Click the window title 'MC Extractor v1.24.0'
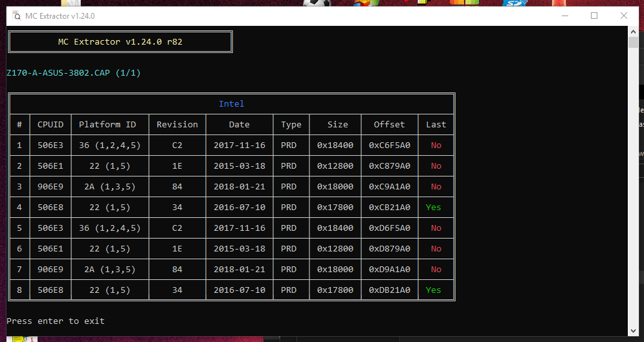 (60, 16)
